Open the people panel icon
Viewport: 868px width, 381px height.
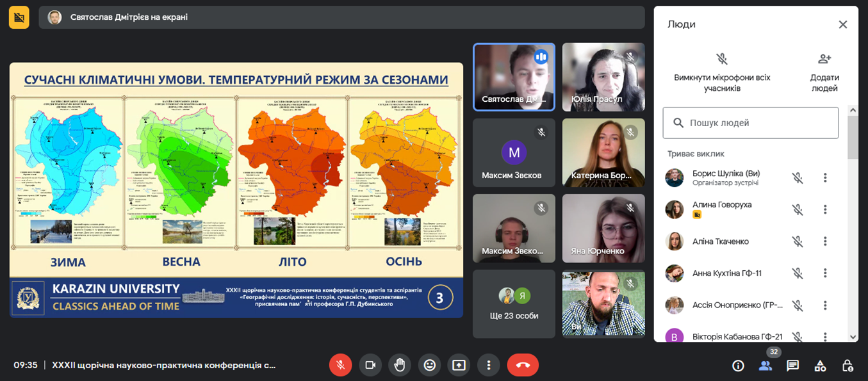(x=765, y=366)
